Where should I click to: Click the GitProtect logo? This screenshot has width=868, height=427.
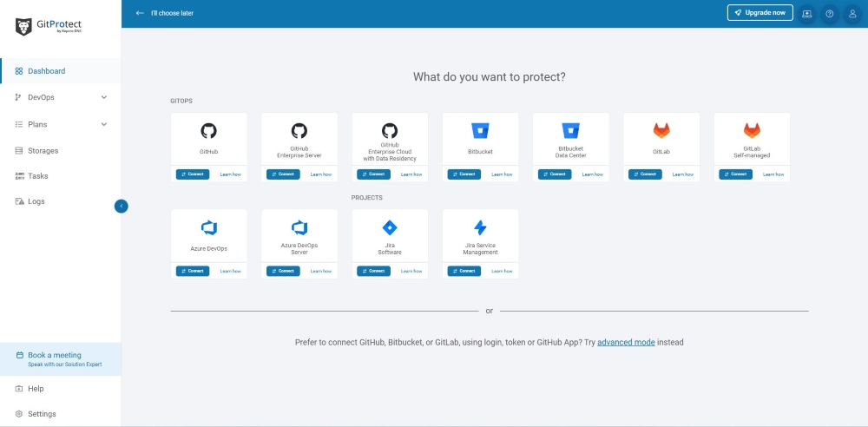click(49, 27)
